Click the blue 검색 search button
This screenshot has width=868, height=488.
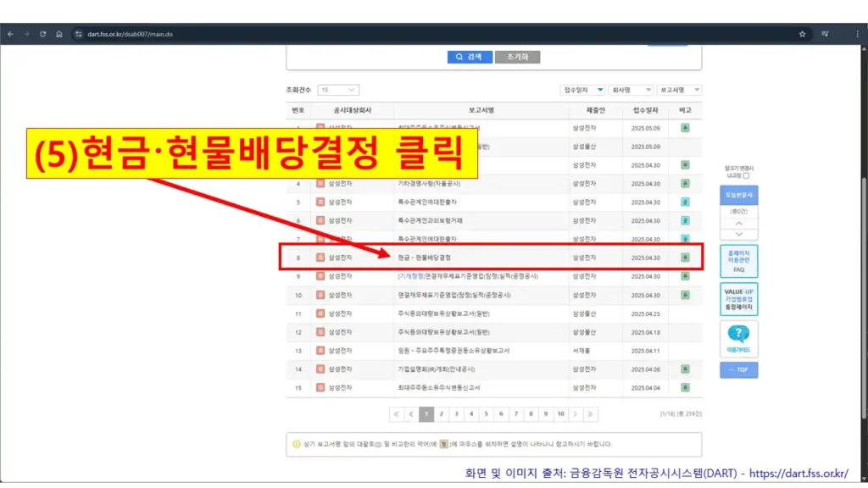[x=470, y=57]
